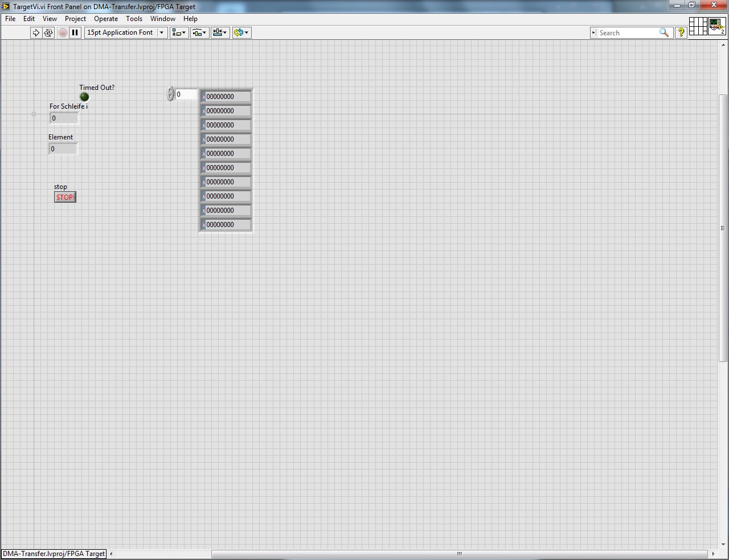Click the array index stepper control
The height and width of the screenshot is (560, 729).
coord(170,94)
